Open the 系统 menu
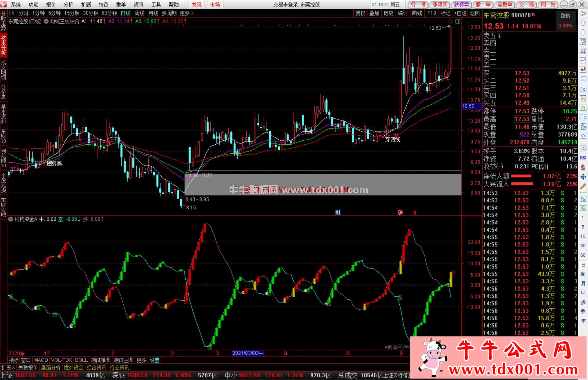The image size is (588, 380). (16, 5)
